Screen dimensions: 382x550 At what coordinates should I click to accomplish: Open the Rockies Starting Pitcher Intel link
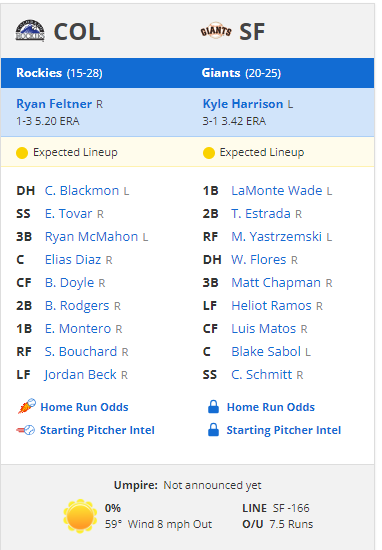97,430
